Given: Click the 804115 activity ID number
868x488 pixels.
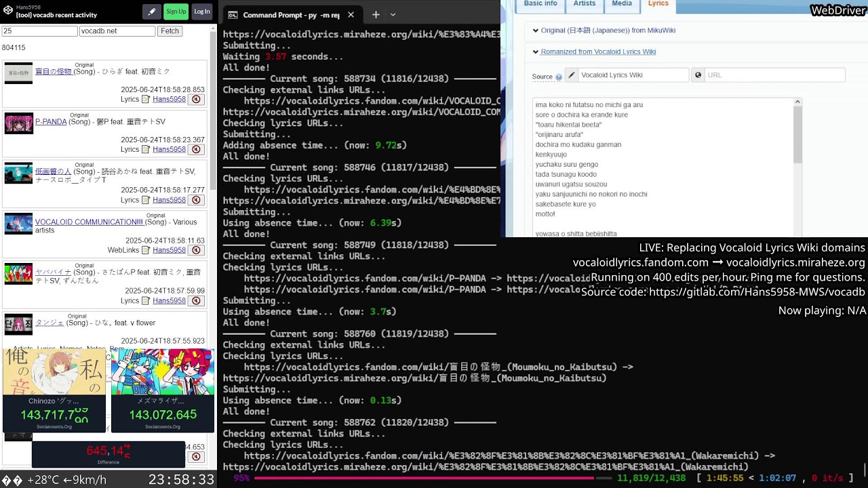Looking at the screenshot, I should pos(14,47).
